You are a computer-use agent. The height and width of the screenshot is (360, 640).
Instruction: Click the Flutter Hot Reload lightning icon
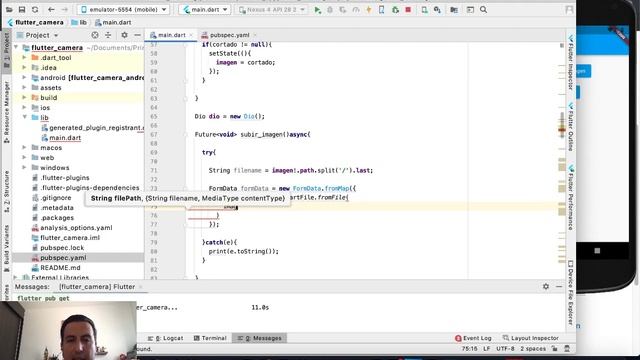369,9
